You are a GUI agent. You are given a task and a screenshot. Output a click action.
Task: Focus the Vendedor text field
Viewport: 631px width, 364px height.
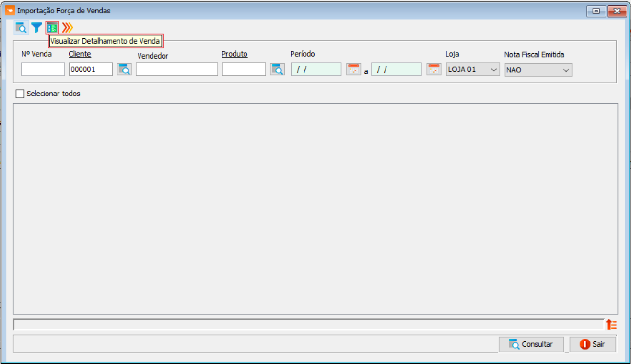(176, 70)
